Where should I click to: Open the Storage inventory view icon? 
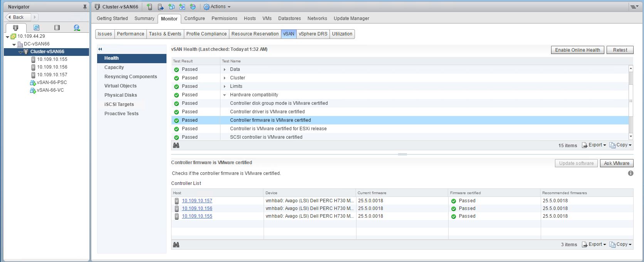pyautogui.click(x=57, y=28)
